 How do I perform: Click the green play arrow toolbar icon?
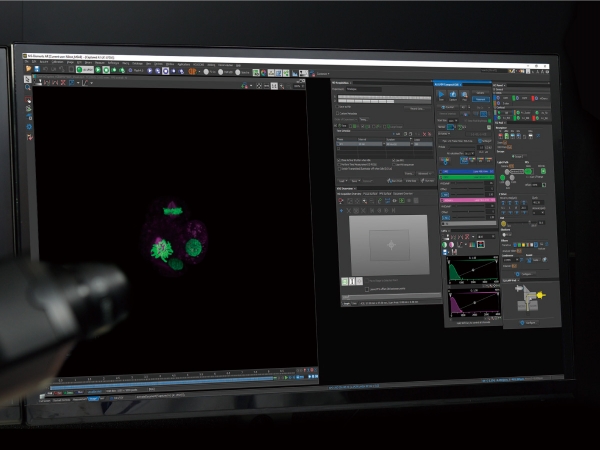pos(98,70)
